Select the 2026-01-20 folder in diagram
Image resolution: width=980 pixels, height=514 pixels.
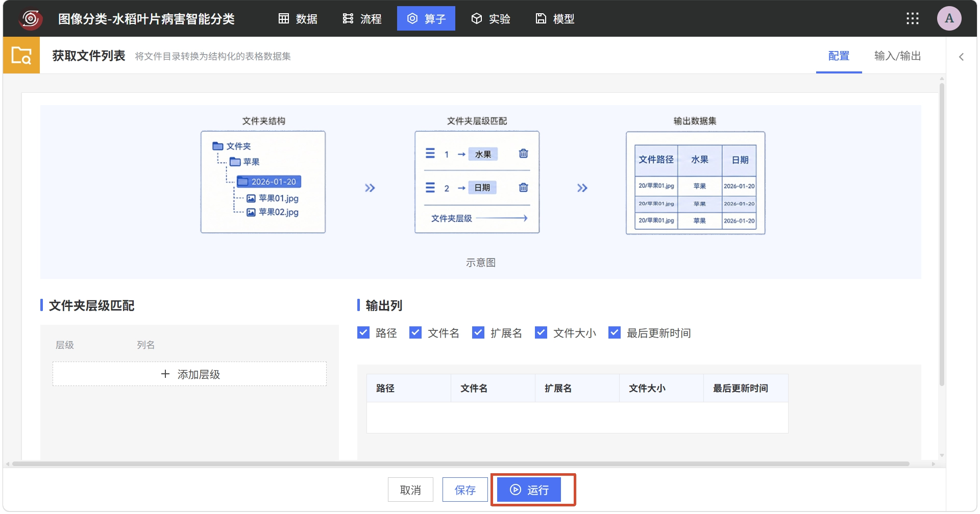268,182
